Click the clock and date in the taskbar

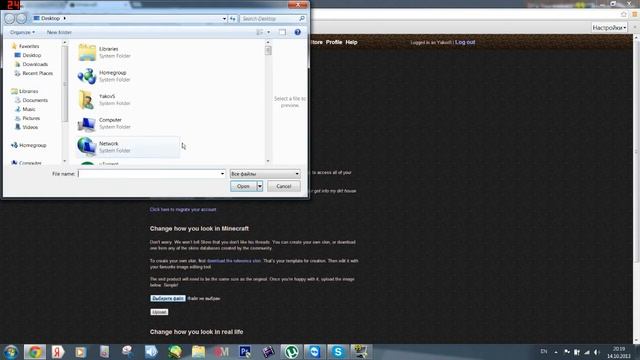tap(619, 352)
